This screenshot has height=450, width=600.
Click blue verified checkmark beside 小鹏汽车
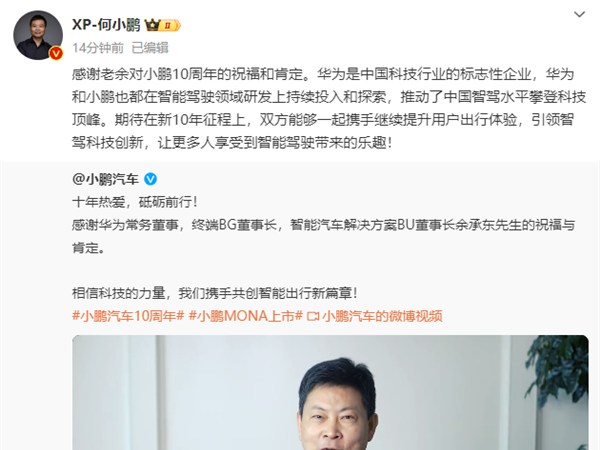(x=150, y=179)
